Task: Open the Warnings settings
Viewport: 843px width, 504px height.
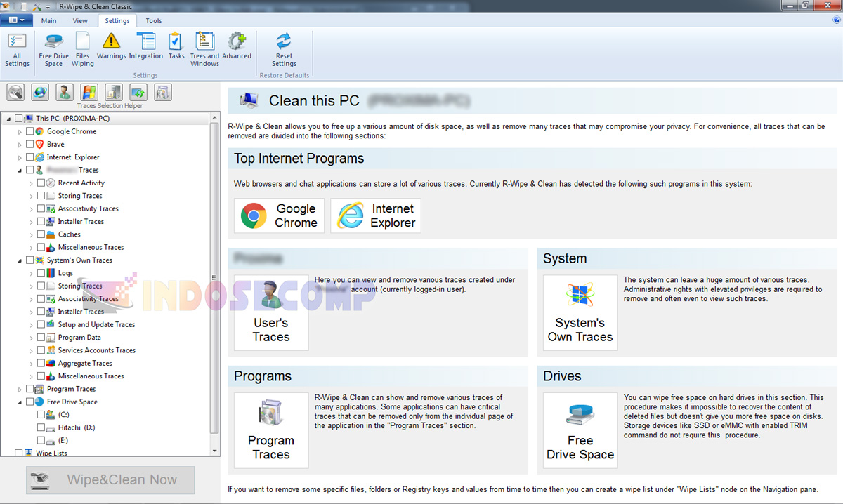Action: pos(111,46)
